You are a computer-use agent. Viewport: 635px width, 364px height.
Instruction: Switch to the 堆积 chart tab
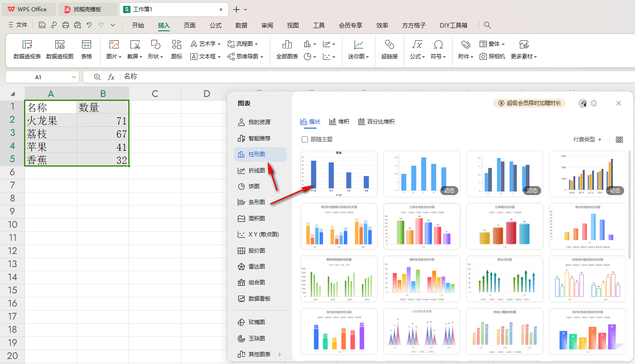point(339,122)
